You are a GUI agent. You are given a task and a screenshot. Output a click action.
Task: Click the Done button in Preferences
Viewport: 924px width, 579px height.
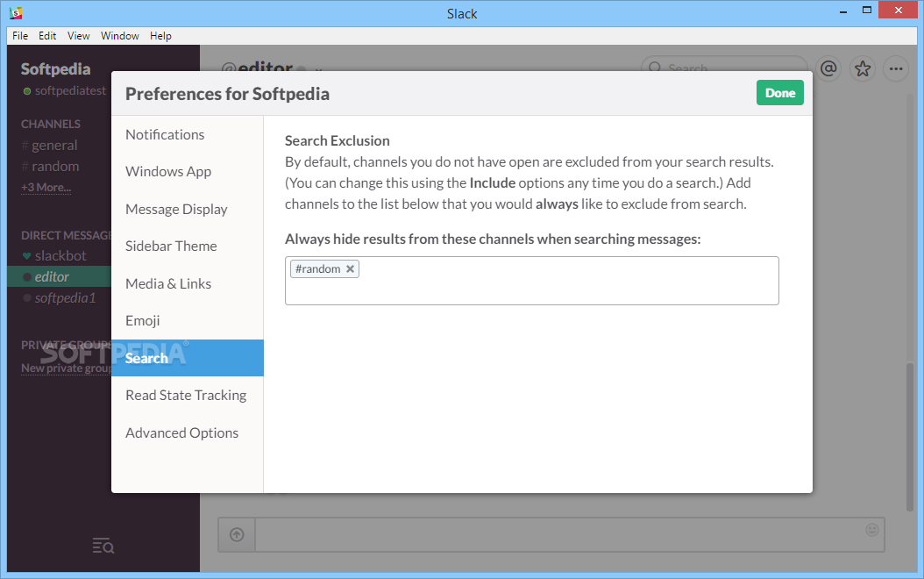coord(779,93)
